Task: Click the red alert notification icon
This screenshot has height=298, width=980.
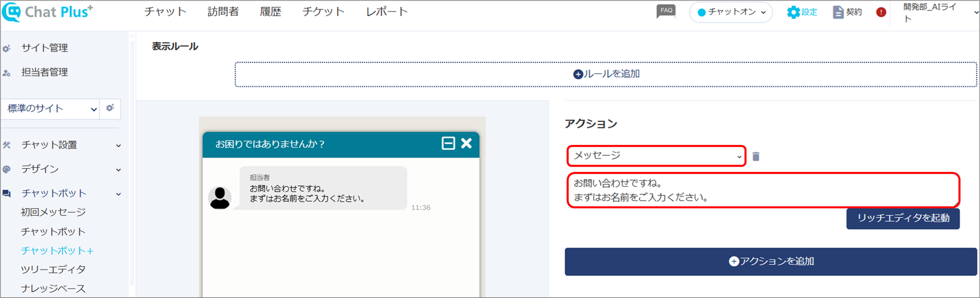Action: coord(881,12)
